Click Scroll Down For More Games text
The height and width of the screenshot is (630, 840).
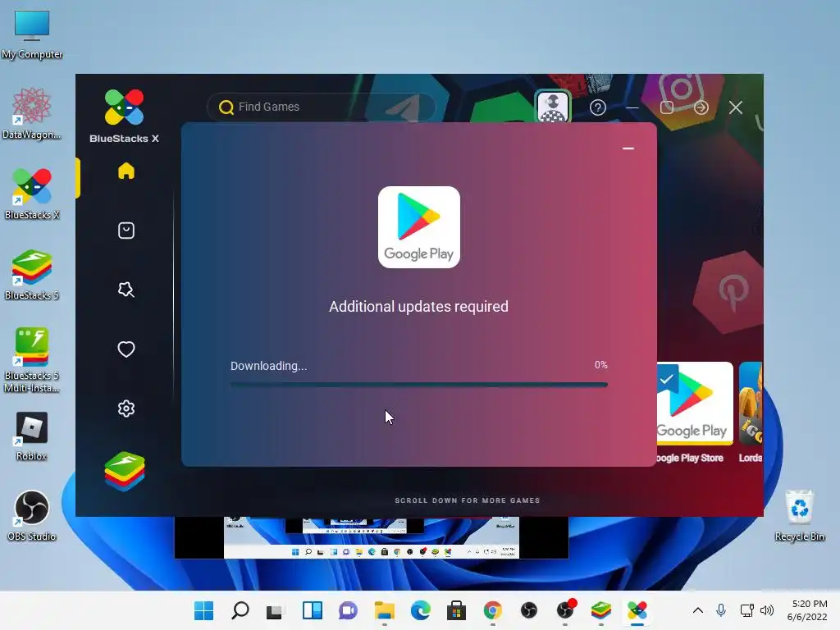[467, 500]
